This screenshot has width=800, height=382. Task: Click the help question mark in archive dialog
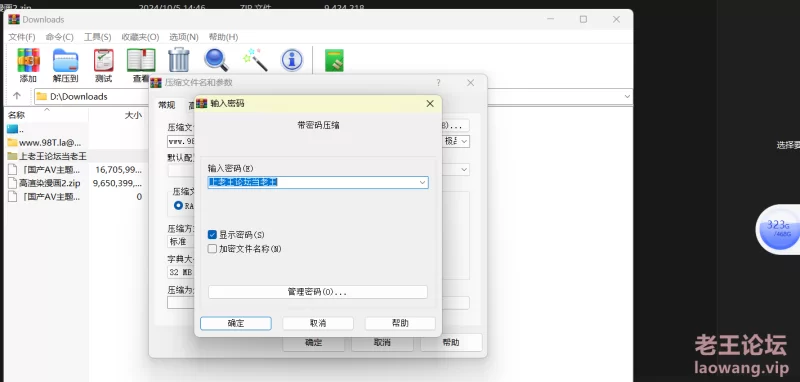coord(438,83)
